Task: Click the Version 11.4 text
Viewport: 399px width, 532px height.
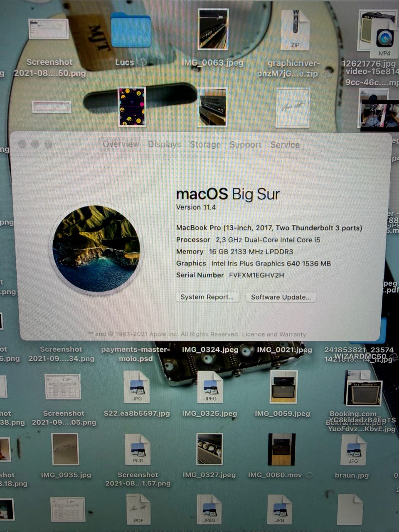Action: pos(196,207)
